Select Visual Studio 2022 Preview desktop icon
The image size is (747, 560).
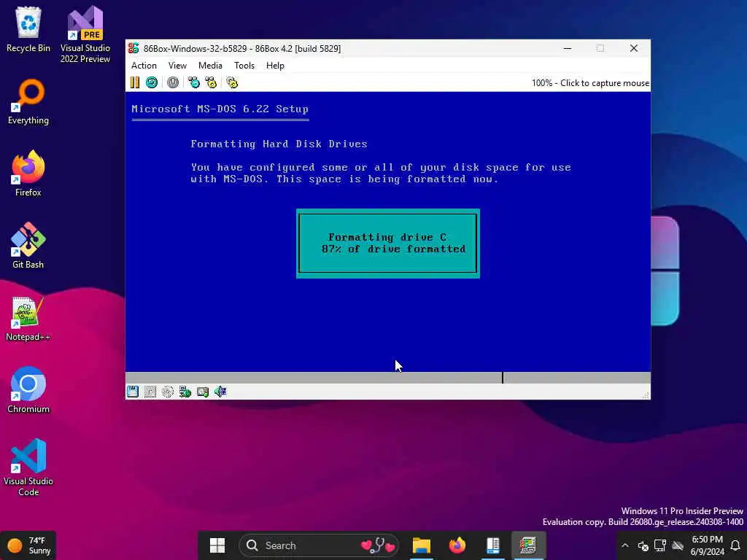85,34
